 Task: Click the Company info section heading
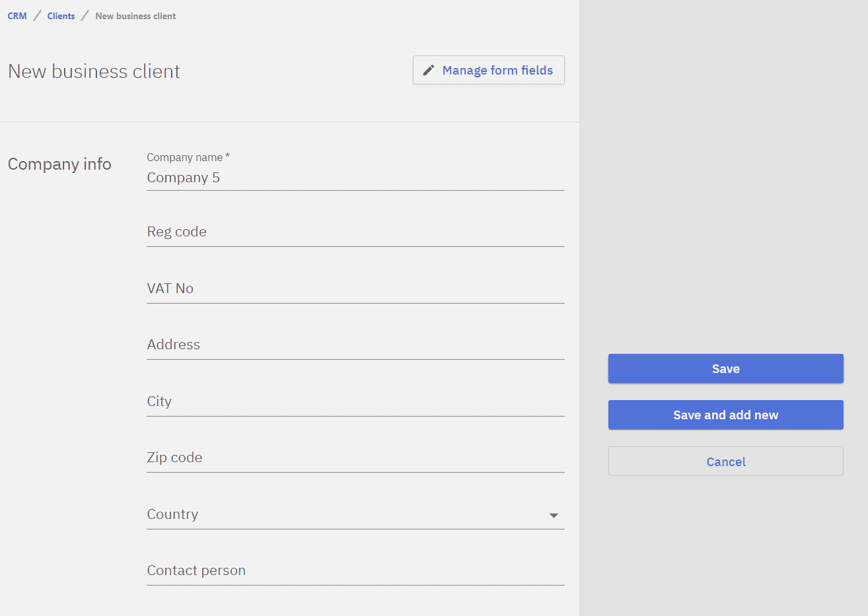click(59, 164)
